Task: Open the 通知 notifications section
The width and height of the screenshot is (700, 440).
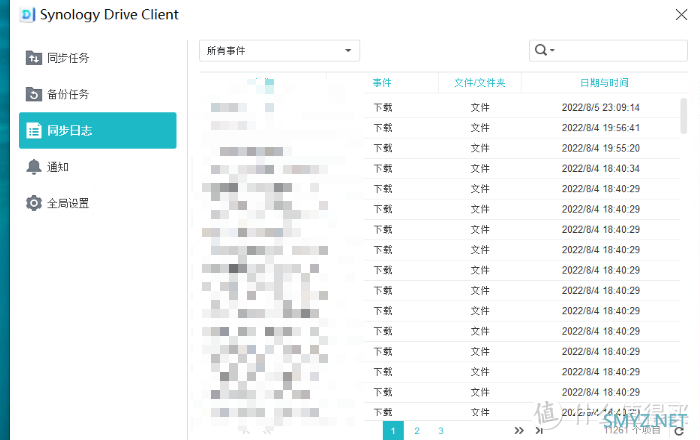Action: point(98,167)
